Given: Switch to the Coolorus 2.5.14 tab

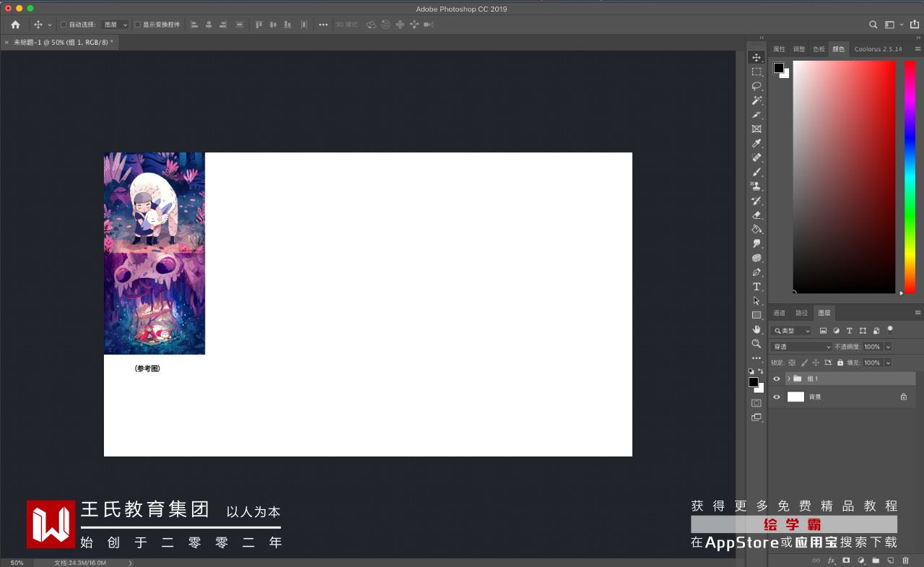Looking at the screenshot, I should (878, 49).
